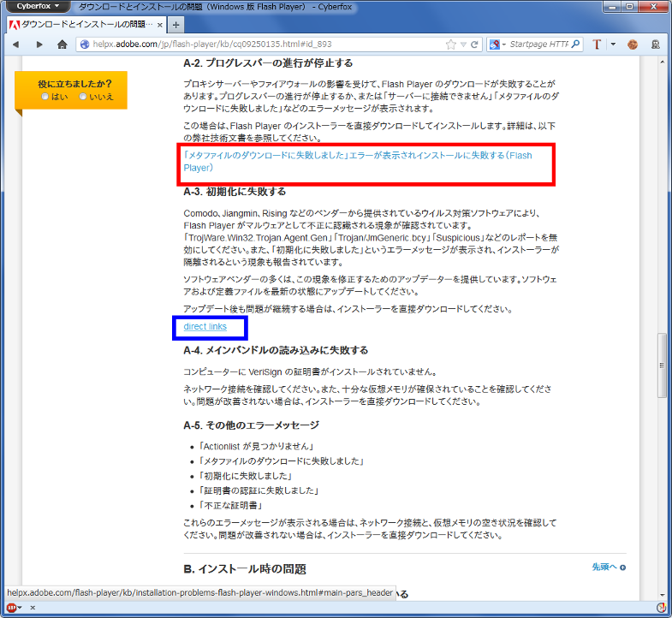This screenshot has width=672, height=618.
Task: Click bullet 「証明書の認証に失敗しました」
Action: [x=259, y=490]
